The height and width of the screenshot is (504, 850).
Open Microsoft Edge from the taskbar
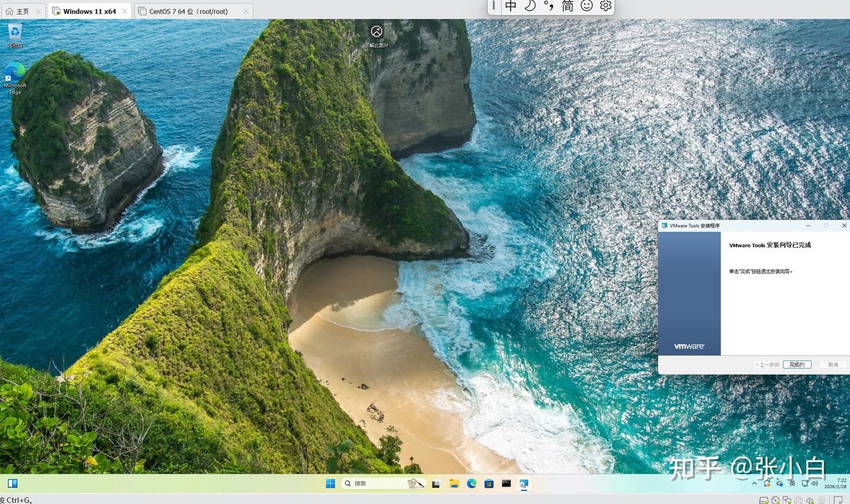click(472, 483)
